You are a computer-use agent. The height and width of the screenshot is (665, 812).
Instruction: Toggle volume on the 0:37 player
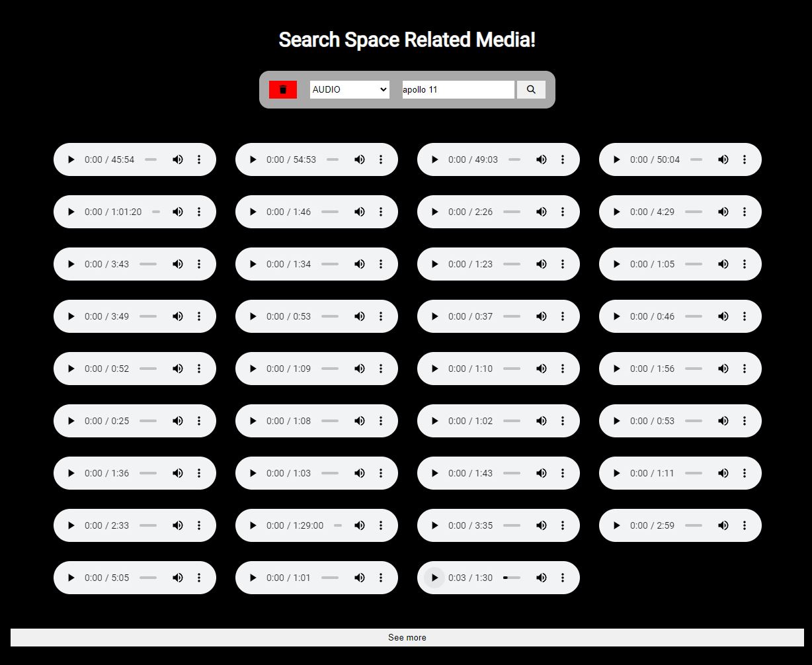point(542,316)
